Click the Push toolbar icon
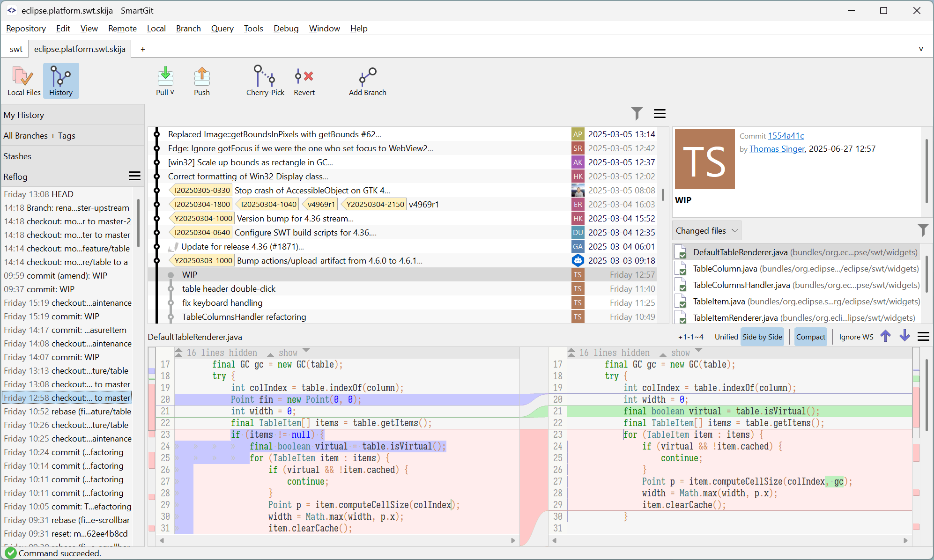 [201, 81]
